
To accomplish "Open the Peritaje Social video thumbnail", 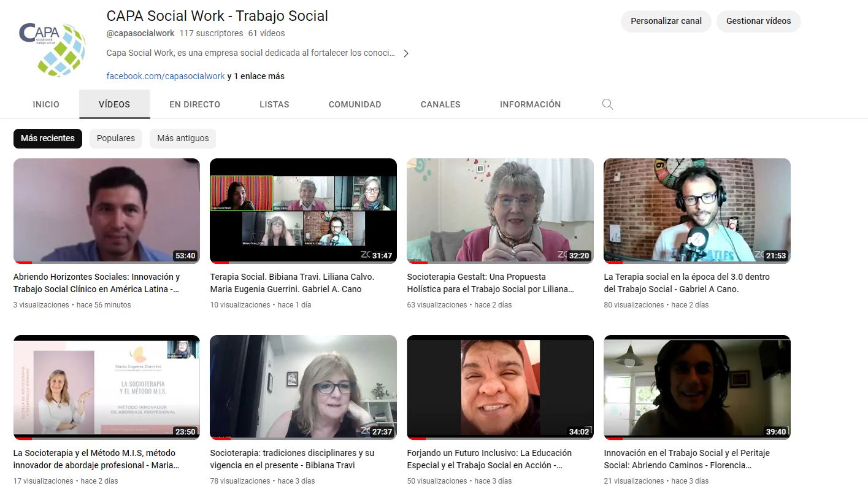I will 697,387.
